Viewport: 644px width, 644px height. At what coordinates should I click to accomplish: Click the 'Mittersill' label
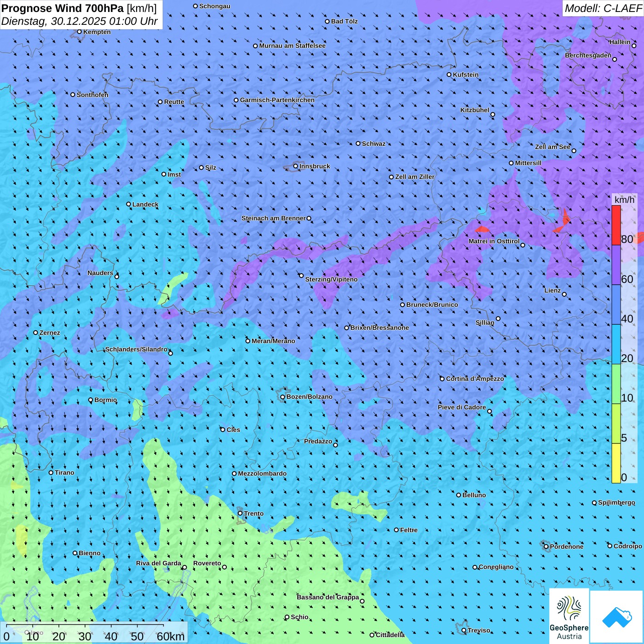coord(528,163)
